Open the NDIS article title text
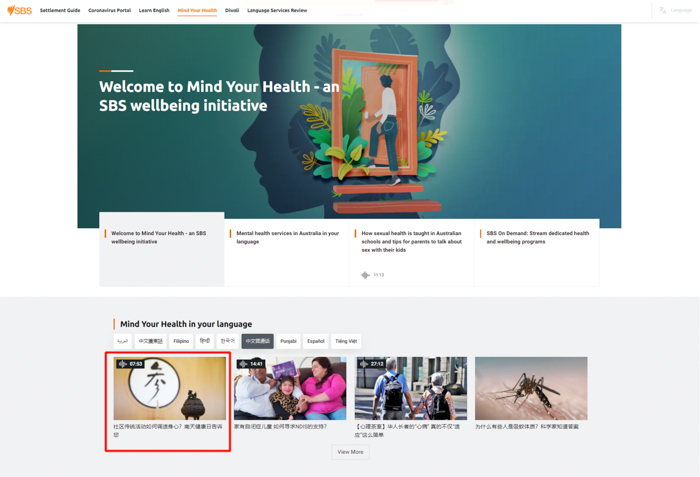The image size is (700, 477). point(280,427)
